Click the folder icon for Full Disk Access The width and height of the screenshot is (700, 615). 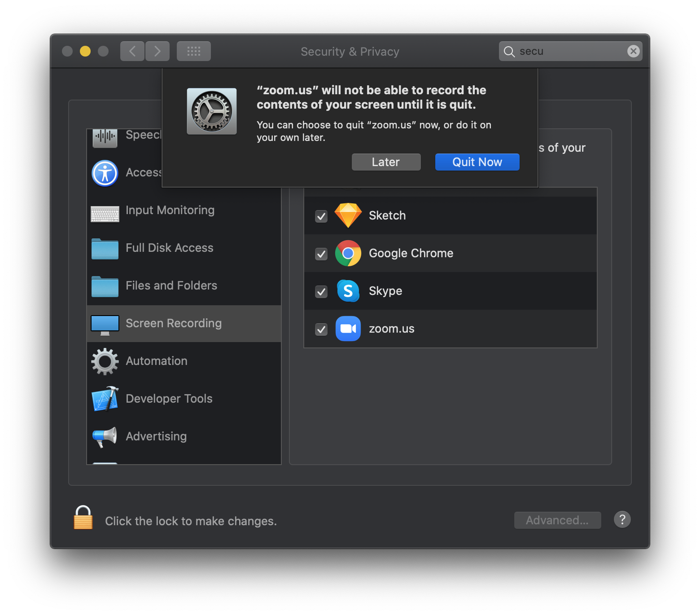tap(105, 249)
